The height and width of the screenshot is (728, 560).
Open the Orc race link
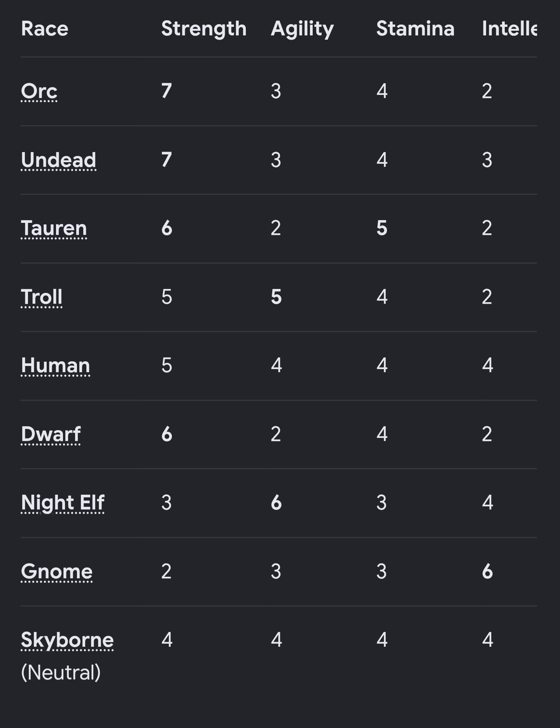(39, 91)
